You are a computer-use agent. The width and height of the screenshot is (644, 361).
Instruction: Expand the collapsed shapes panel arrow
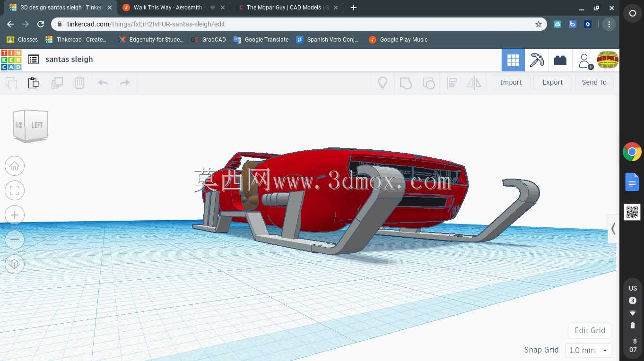click(x=613, y=229)
